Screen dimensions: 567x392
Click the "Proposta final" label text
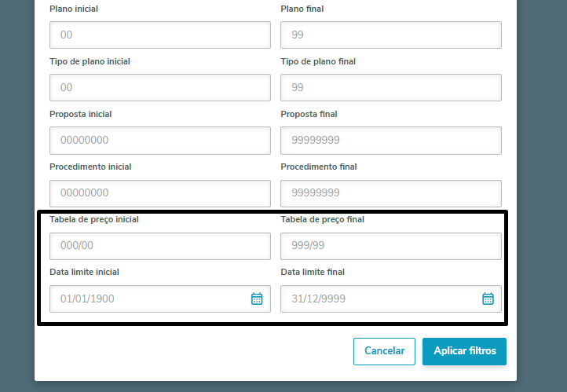309,114
